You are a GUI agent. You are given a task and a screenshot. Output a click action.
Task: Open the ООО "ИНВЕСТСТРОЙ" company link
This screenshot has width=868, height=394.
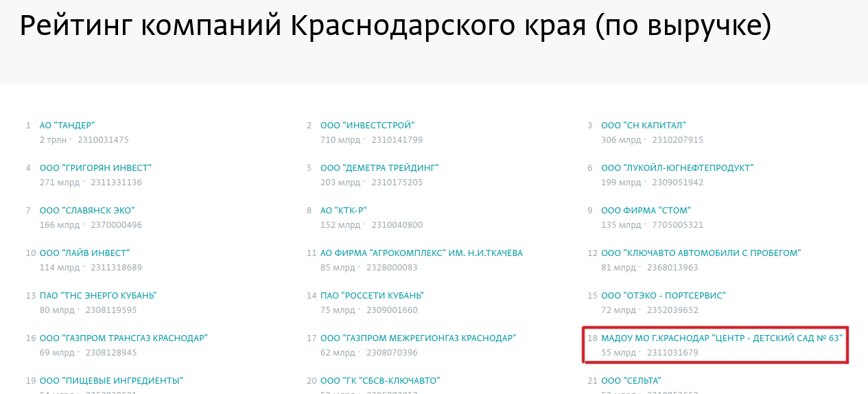point(367,126)
